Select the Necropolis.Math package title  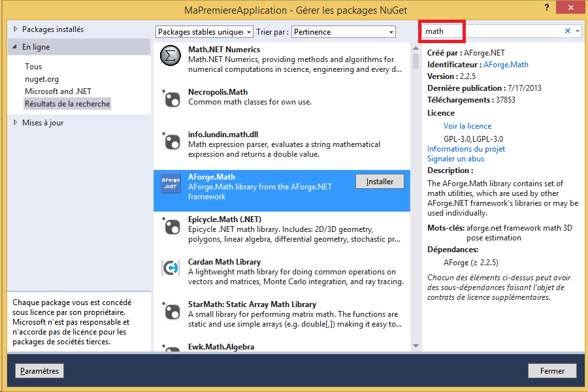pos(218,92)
